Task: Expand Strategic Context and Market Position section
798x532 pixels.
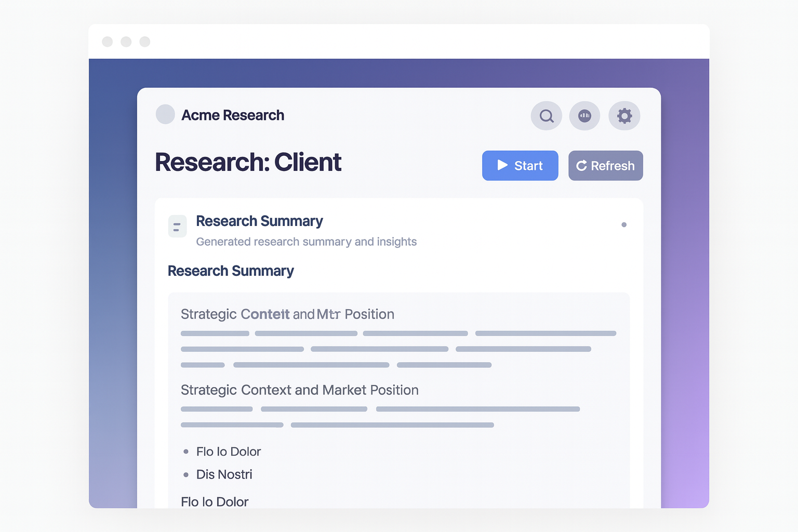Action: pos(300,390)
